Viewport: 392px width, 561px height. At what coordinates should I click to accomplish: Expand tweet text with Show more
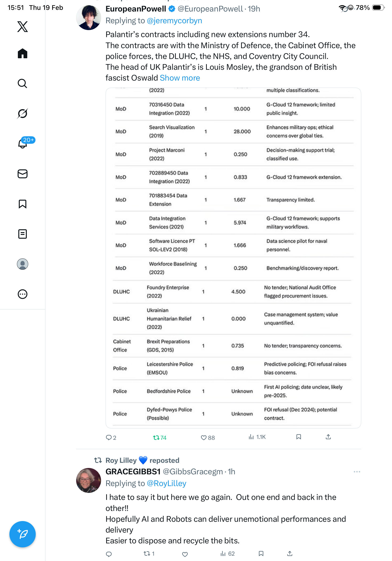pos(180,78)
